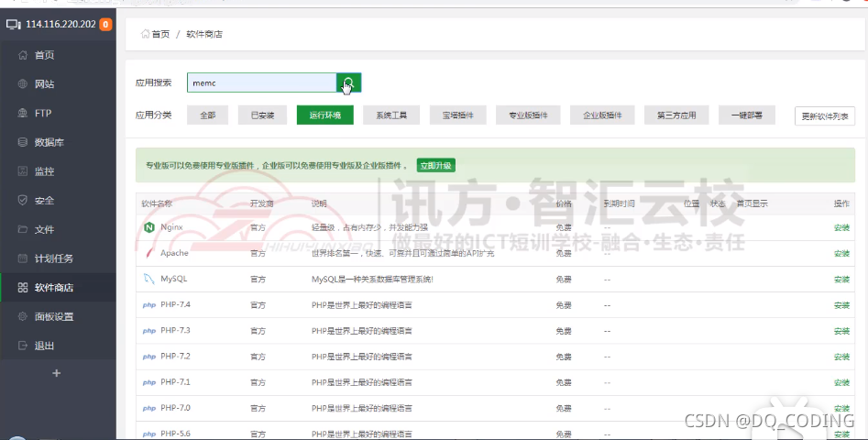
Task: Click 安装 link for Nginx
Action: [841, 227]
